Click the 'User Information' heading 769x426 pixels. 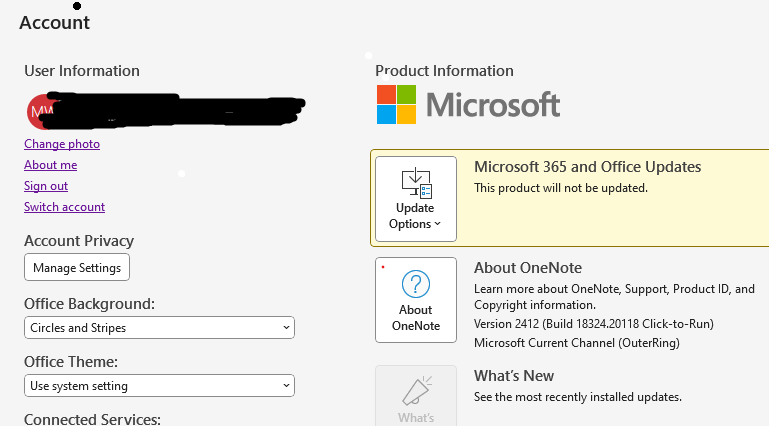click(x=82, y=71)
